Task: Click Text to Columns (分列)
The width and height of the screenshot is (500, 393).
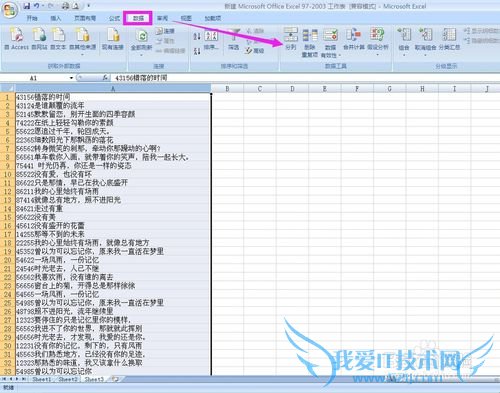Action: tap(291, 39)
